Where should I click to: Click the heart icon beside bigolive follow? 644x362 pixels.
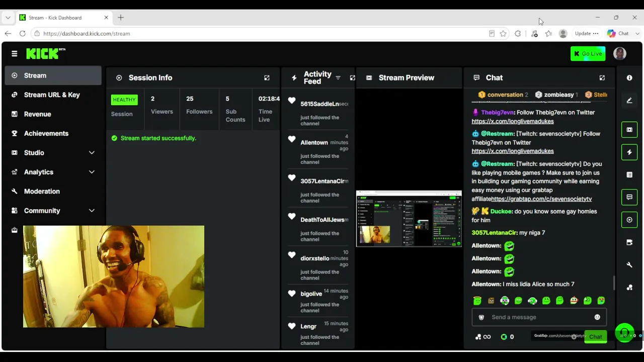tap(292, 294)
